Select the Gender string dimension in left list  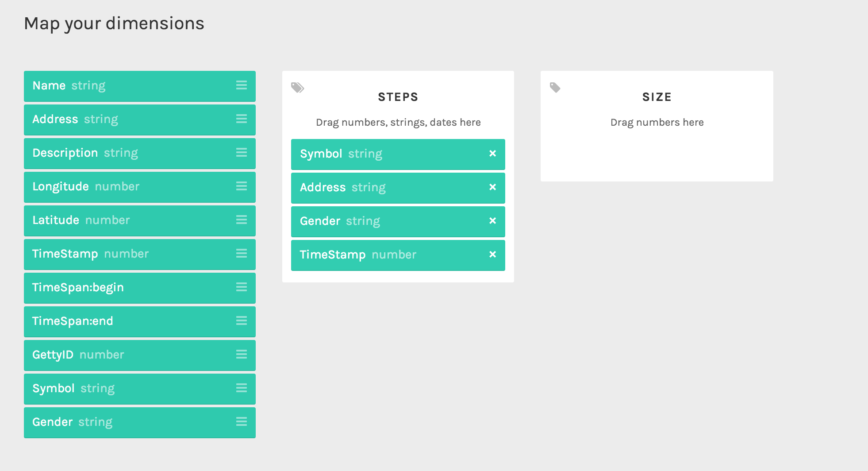coord(140,422)
